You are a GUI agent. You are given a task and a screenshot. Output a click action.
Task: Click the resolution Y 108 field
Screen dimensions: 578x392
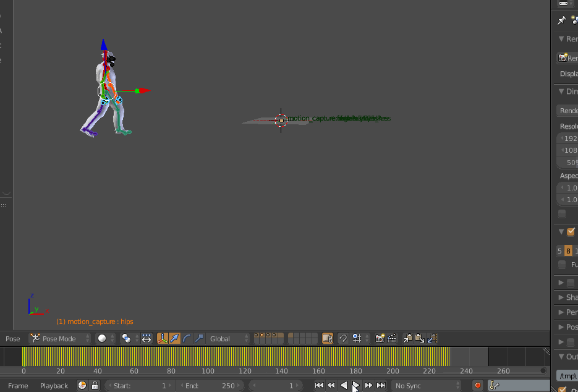pos(567,150)
